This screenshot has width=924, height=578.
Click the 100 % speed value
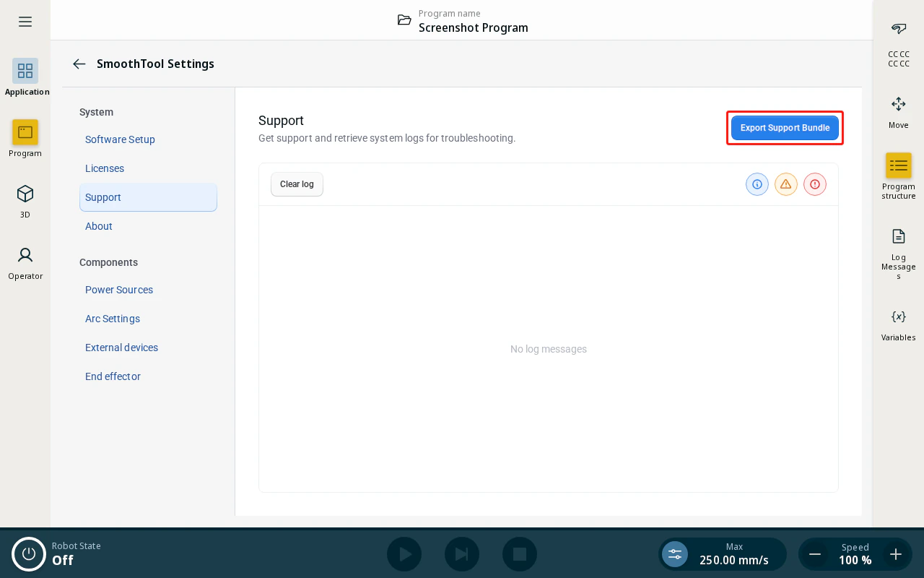pyautogui.click(x=855, y=560)
